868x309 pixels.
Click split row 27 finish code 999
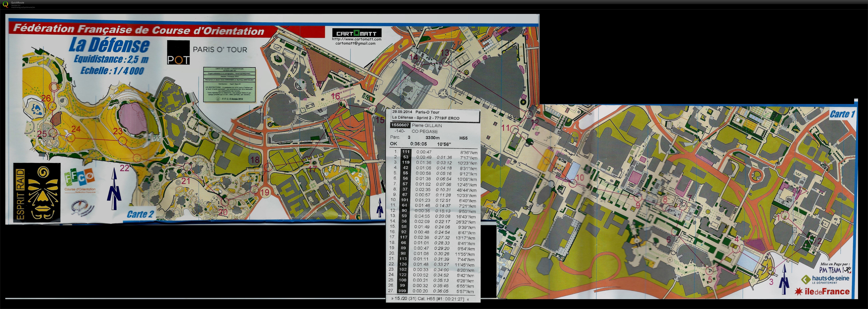[x=402, y=291]
